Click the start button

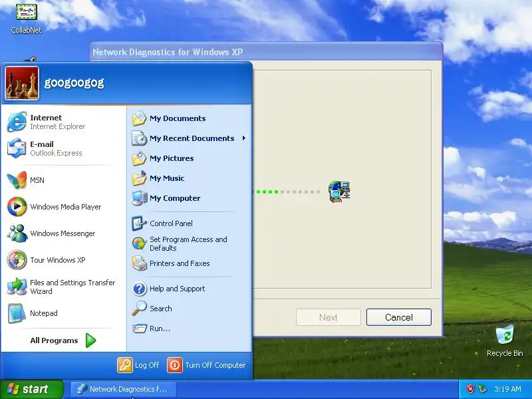click(32, 389)
